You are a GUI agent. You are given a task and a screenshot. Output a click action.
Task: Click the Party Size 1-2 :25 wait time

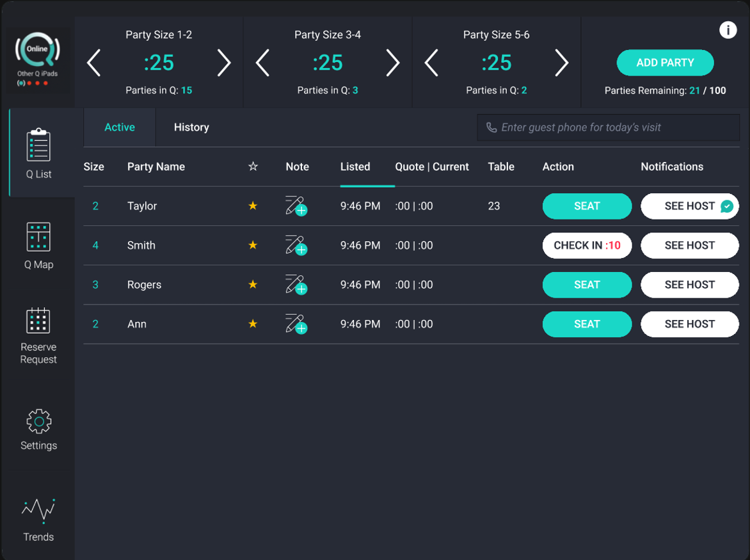159,63
